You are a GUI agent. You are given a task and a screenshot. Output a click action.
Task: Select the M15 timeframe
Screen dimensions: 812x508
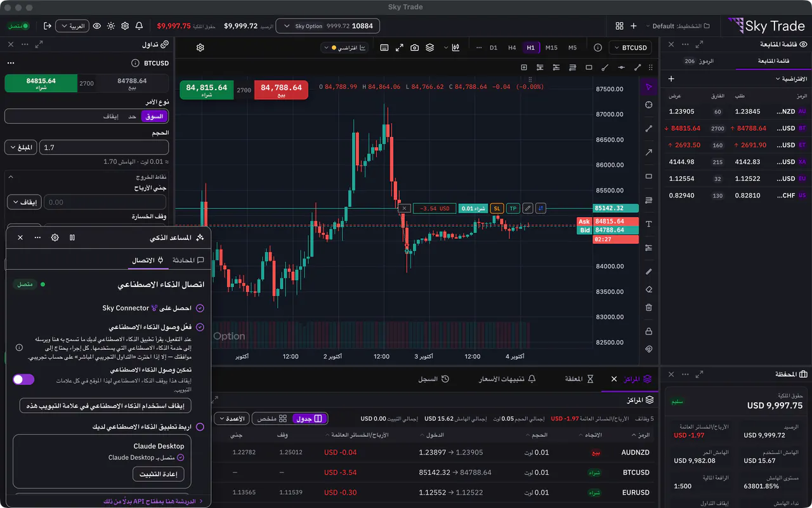tap(551, 48)
